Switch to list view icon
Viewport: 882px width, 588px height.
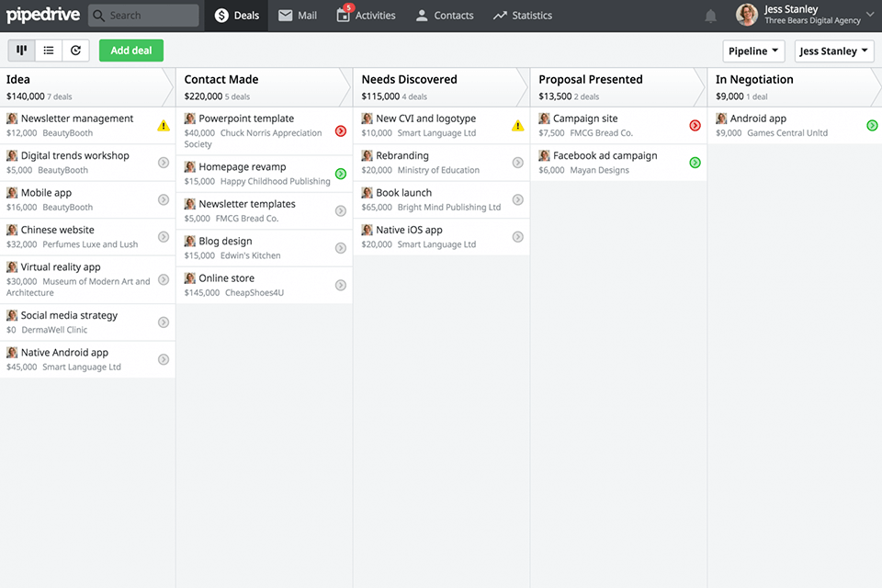click(49, 51)
